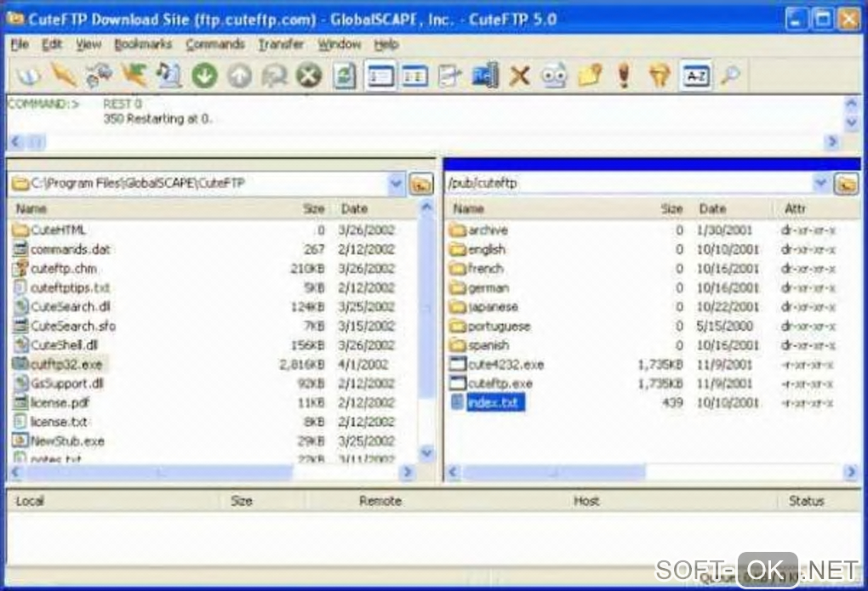
Task: Expand the remote /pub/cuteftp path dropdown
Action: coord(821,183)
